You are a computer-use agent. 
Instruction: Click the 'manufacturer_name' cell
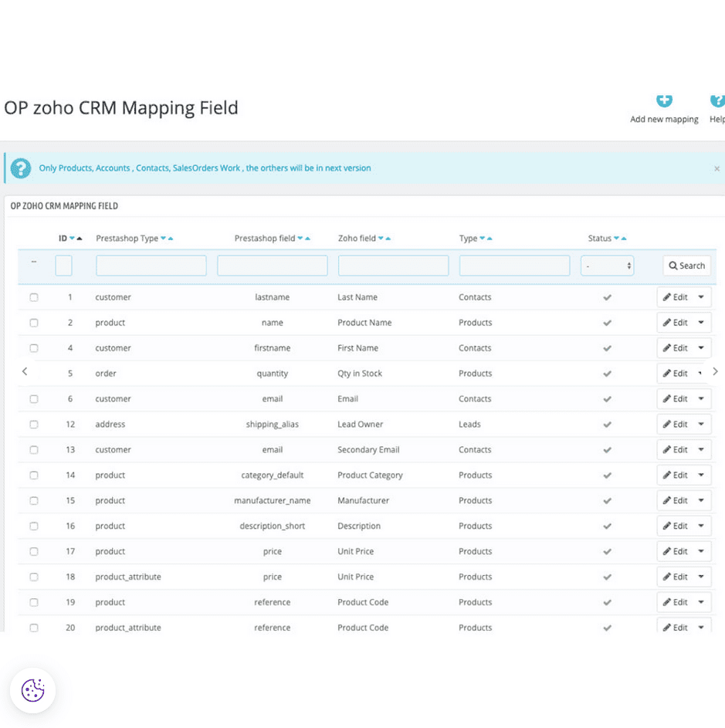(273, 500)
